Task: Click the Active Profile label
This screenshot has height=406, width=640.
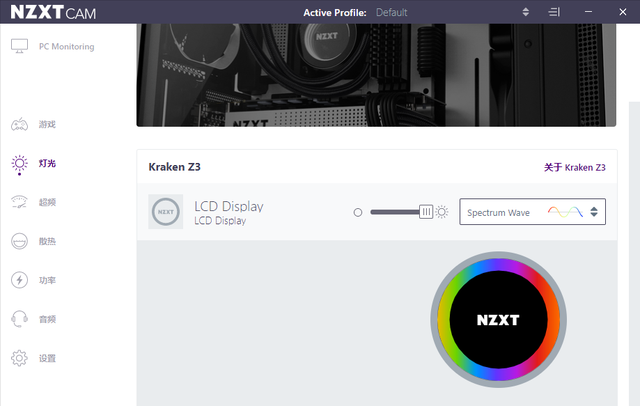Action: [x=335, y=13]
